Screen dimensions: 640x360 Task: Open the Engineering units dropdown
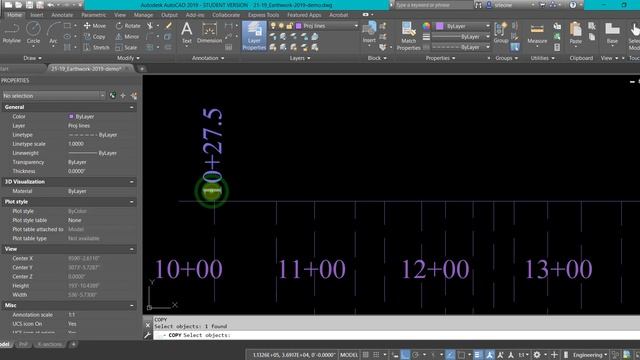590,355
